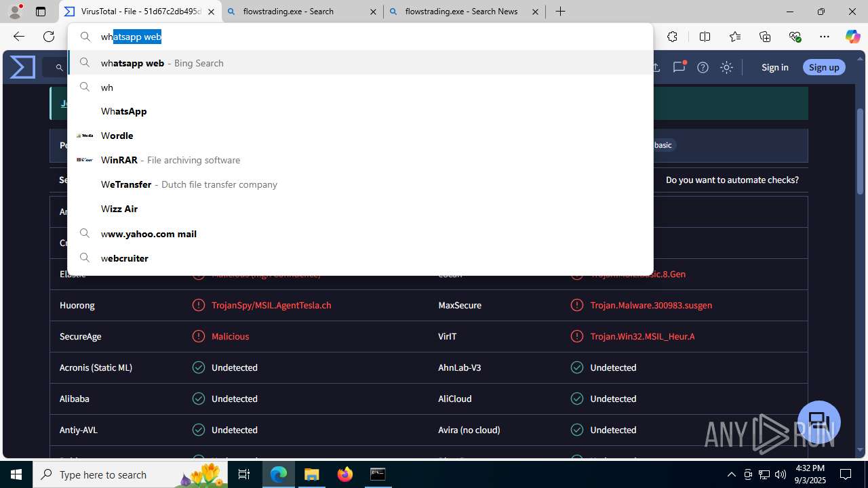The height and width of the screenshot is (488, 868).
Task: Open the terminal app on taskbar
Action: pyautogui.click(x=378, y=474)
